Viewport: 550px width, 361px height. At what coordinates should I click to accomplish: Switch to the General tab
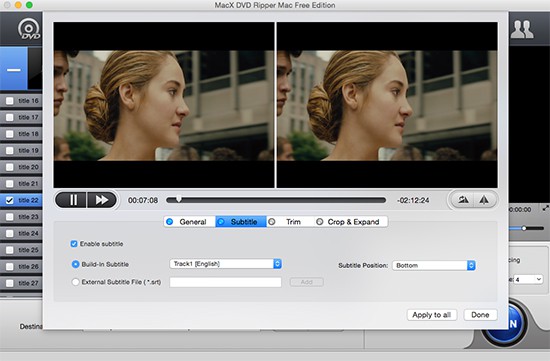(190, 222)
